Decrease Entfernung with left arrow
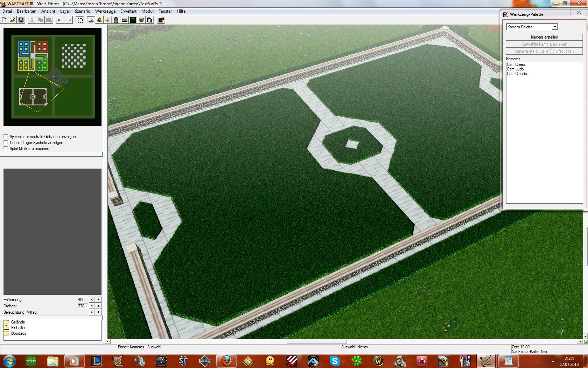The height and width of the screenshot is (368, 588). click(x=92, y=300)
